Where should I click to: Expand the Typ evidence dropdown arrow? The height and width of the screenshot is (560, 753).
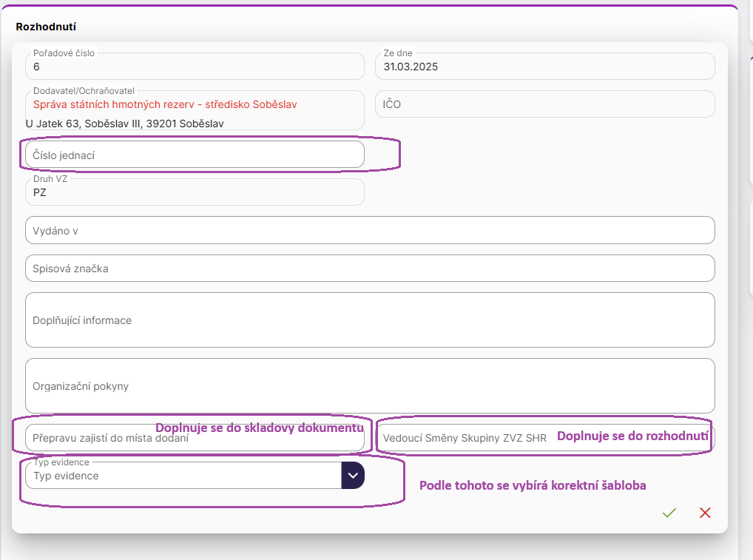click(353, 476)
